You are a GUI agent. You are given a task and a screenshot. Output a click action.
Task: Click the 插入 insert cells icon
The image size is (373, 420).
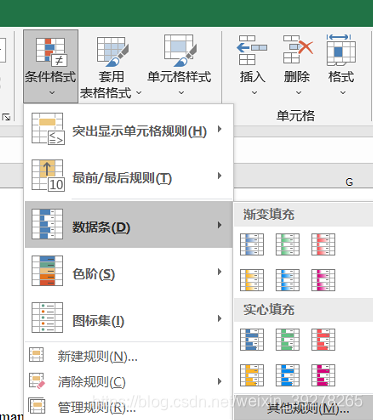point(252,50)
